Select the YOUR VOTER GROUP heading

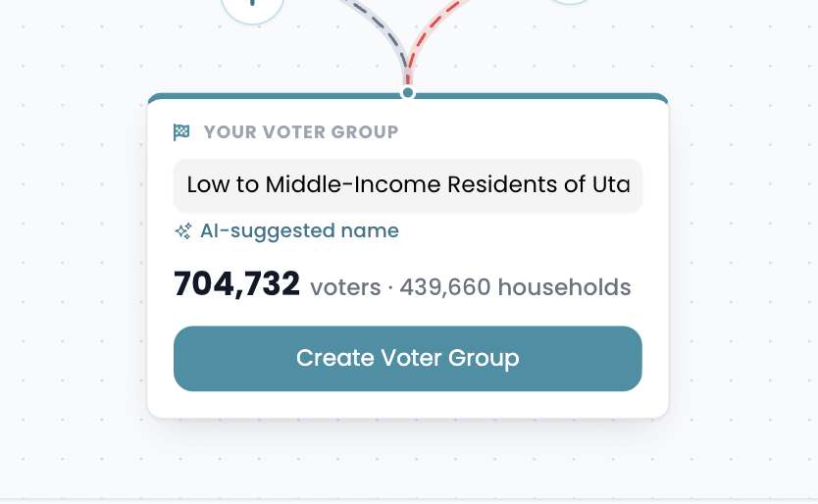301,132
